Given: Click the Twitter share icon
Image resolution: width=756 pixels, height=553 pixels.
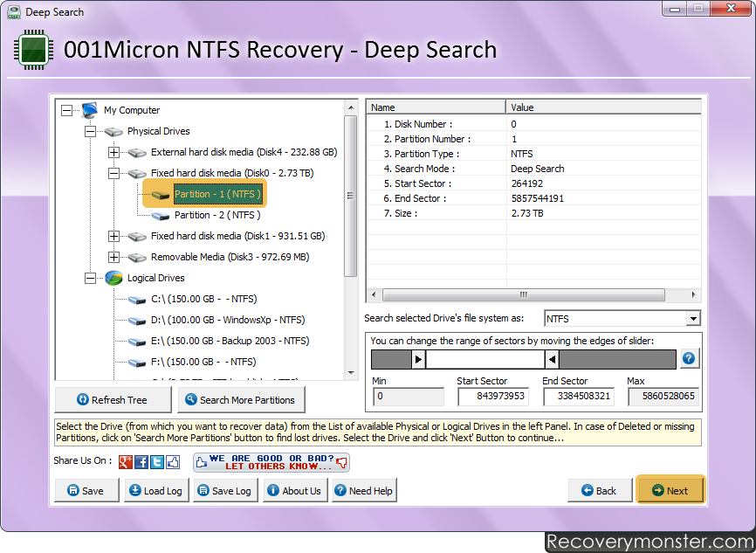Looking at the screenshot, I should click(157, 462).
